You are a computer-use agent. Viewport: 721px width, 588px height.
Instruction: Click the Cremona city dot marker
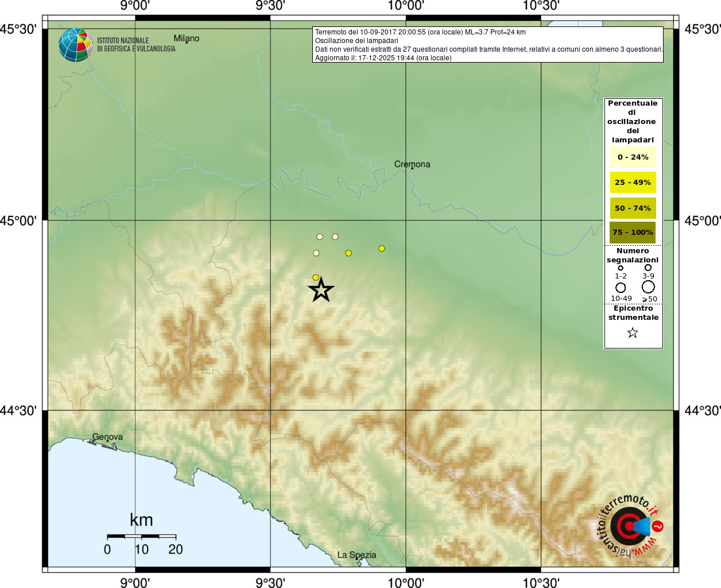click(412, 168)
